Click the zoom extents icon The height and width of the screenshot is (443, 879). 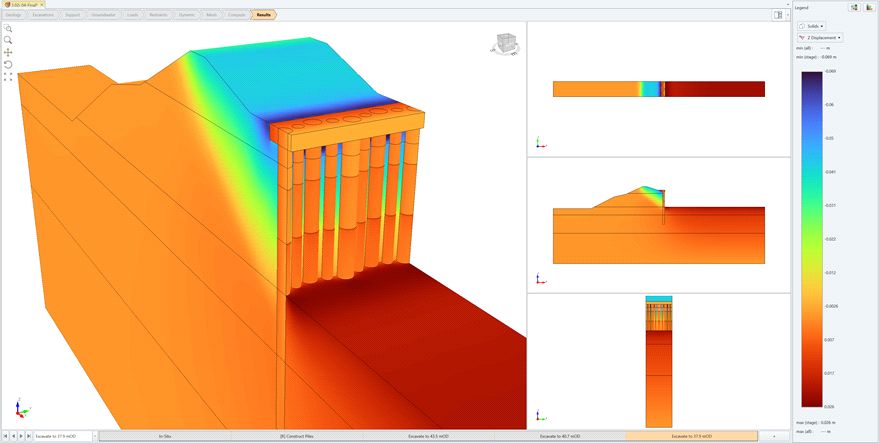tap(8, 76)
